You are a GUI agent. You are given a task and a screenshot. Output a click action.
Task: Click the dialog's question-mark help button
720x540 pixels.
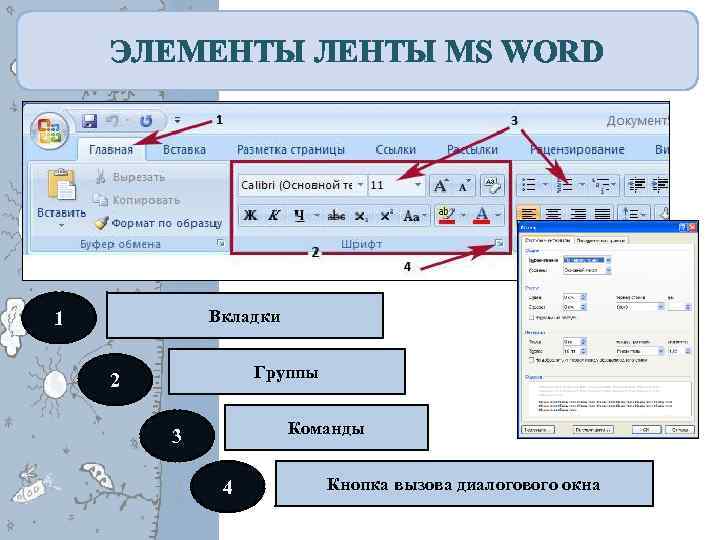(x=683, y=227)
